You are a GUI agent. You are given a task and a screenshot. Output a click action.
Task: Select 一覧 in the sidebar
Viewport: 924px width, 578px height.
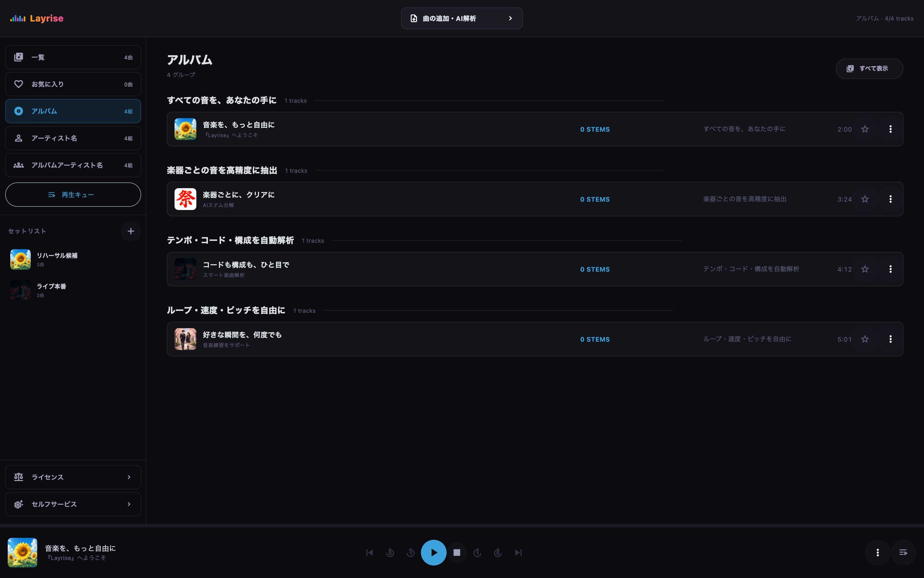pyautogui.click(x=73, y=57)
